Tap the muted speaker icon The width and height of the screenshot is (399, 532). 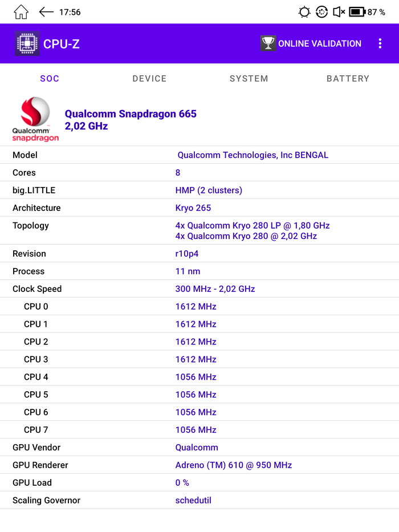339,12
